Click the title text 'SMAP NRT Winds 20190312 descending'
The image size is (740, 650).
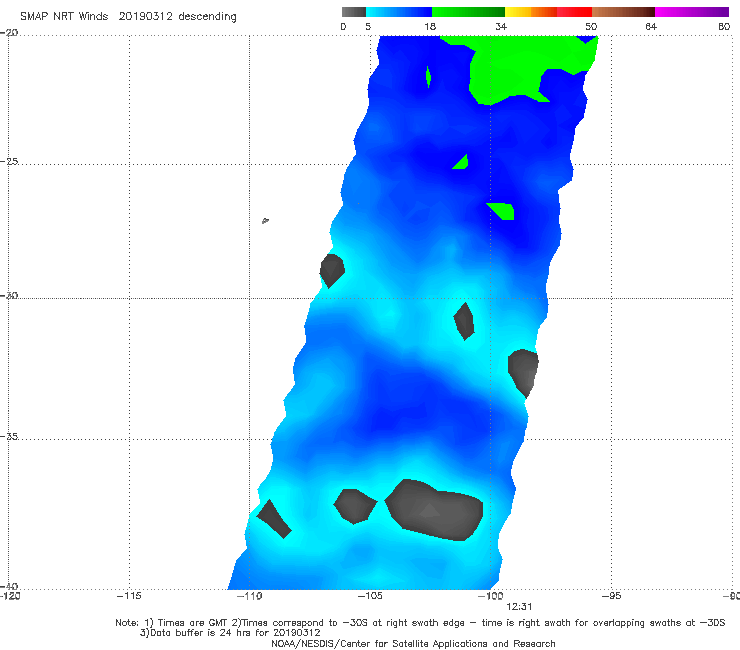click(x=128, y=17)
